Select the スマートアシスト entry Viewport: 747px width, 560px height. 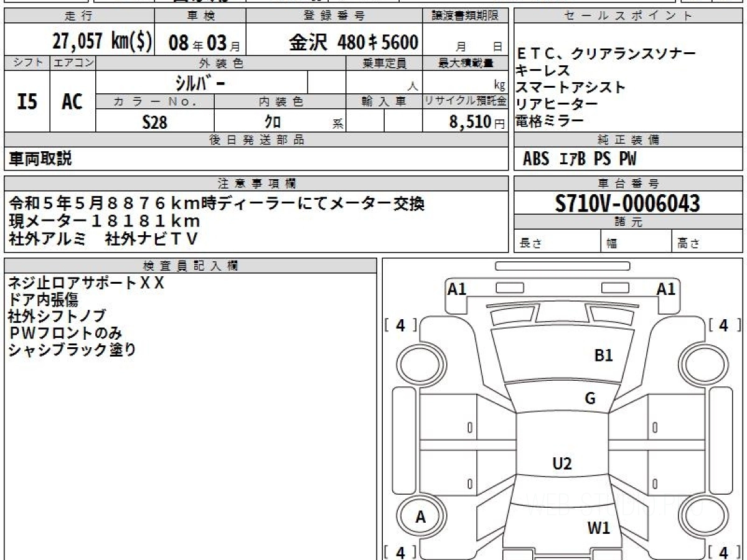click(570, 88)
